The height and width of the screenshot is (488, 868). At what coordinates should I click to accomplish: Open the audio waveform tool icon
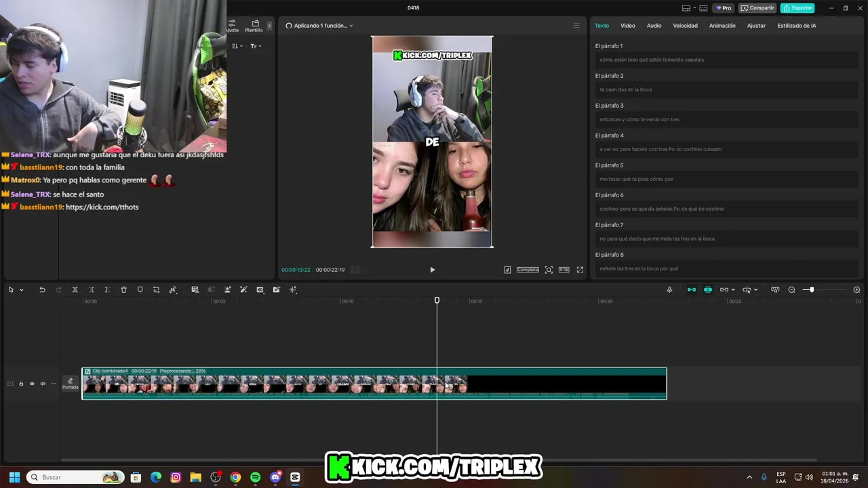click(293, 290)
